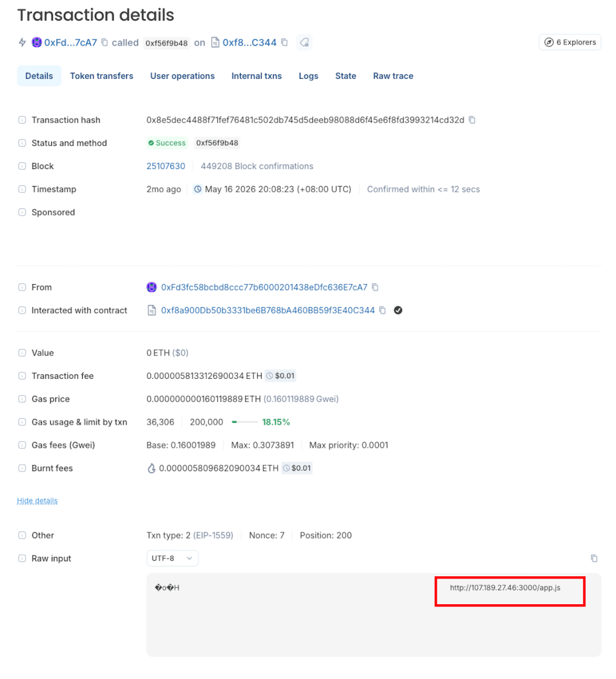Click the Max priority: 0.0001 value
The width and height of the screenshot is (616, 679).
348,444
